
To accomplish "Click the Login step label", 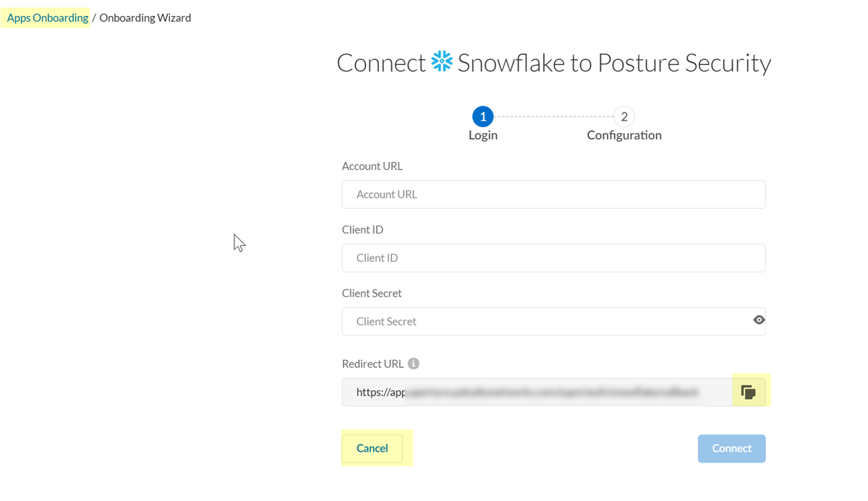I will [483, 135].
